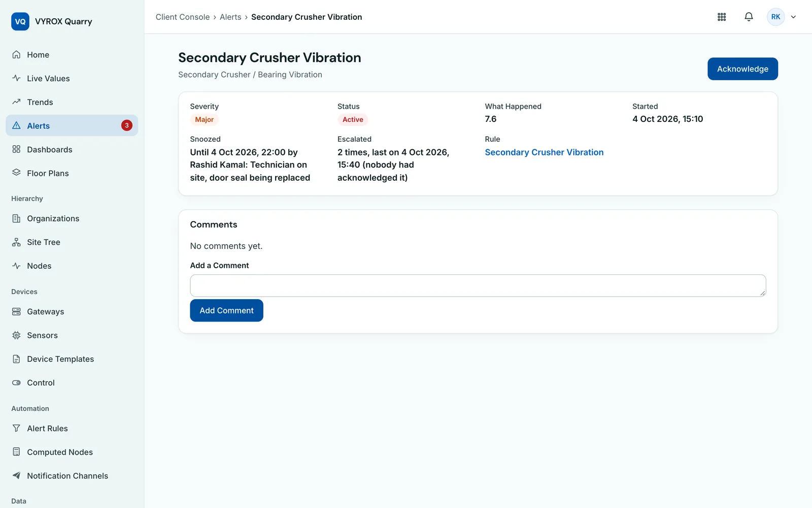
Task: Click the Device Templates file icon
Action: point(16,359)
